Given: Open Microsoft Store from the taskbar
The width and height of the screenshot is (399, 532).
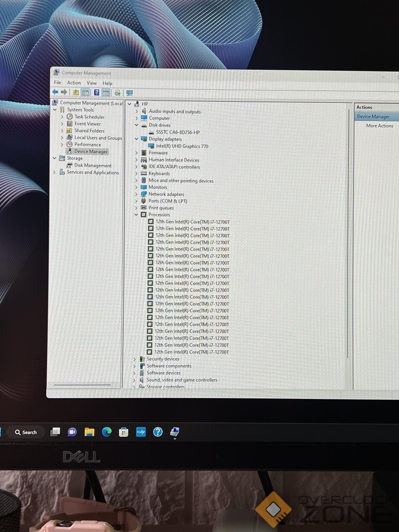Looking at the screenshot, I should pyautogui.click(x=123, y=432).
